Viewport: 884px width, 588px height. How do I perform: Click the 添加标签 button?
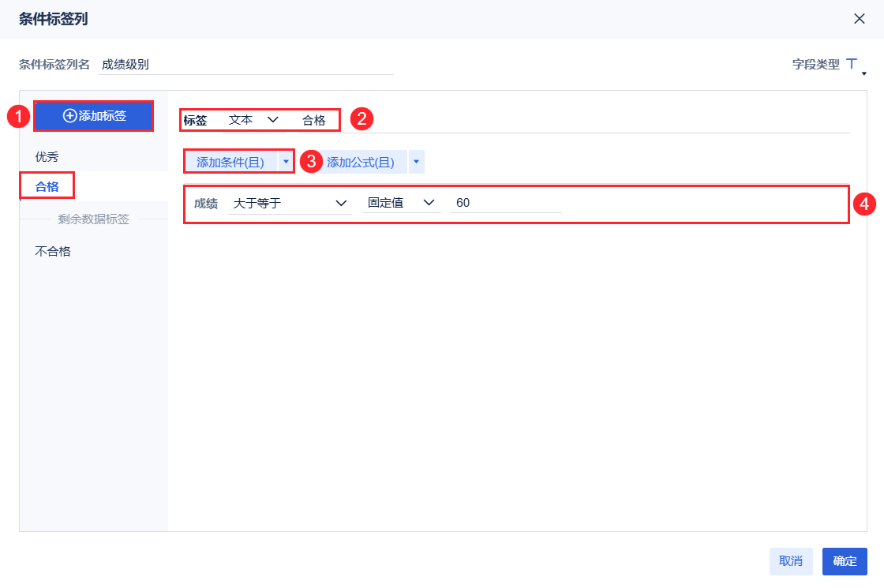[94, 116]
